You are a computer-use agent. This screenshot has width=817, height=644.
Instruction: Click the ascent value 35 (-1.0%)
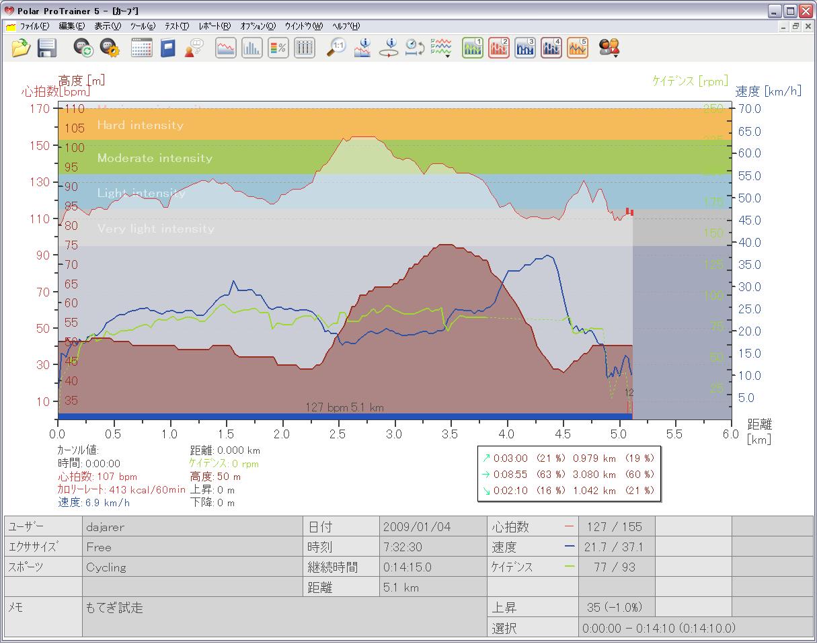click(617, 608)
